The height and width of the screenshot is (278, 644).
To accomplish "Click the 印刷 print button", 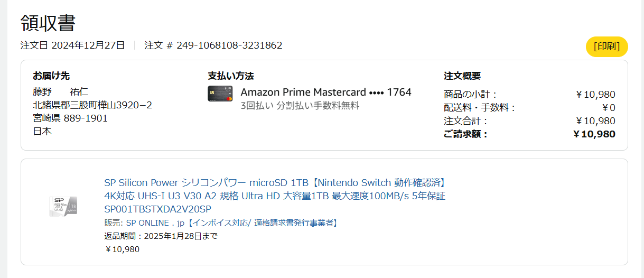I will pyautogui.click(x=606, y=47).
